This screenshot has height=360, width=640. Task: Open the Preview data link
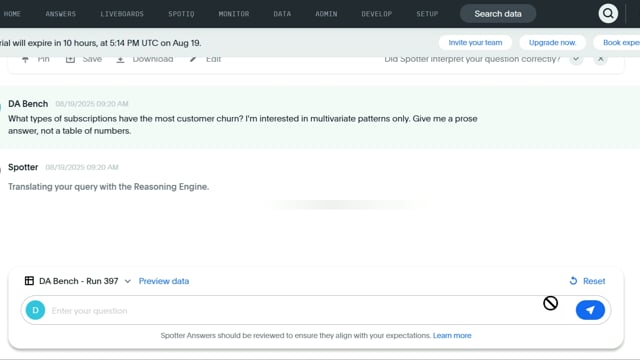[x=164, y=281]
